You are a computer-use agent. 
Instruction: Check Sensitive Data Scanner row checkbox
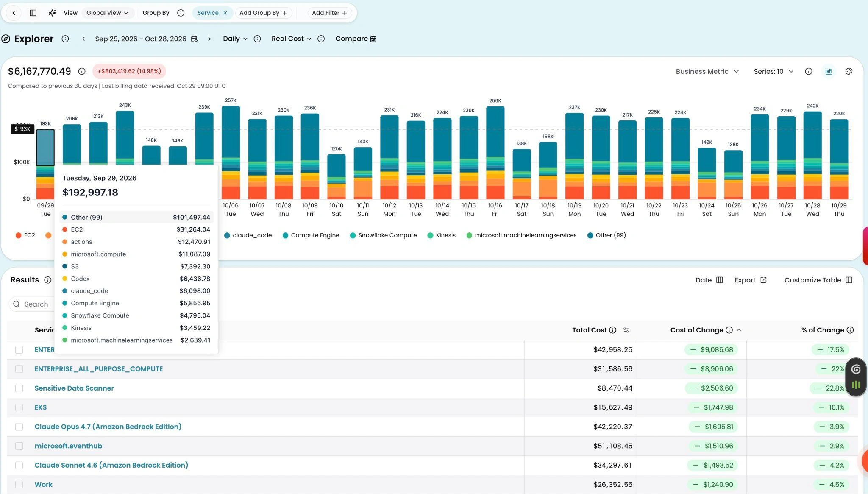pyautogui.click(x=19, y=388)
